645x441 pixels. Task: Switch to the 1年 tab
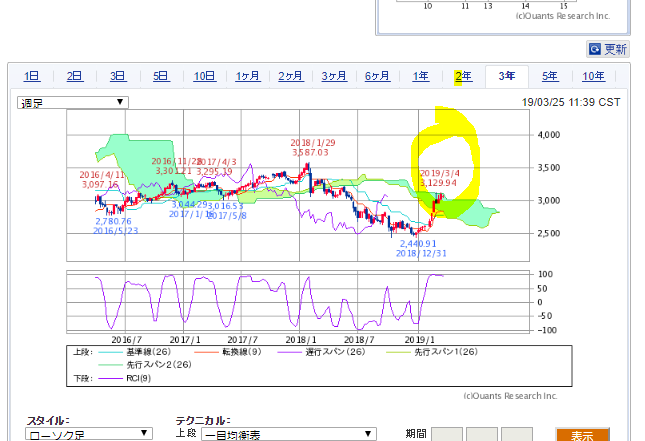[420, 76]
